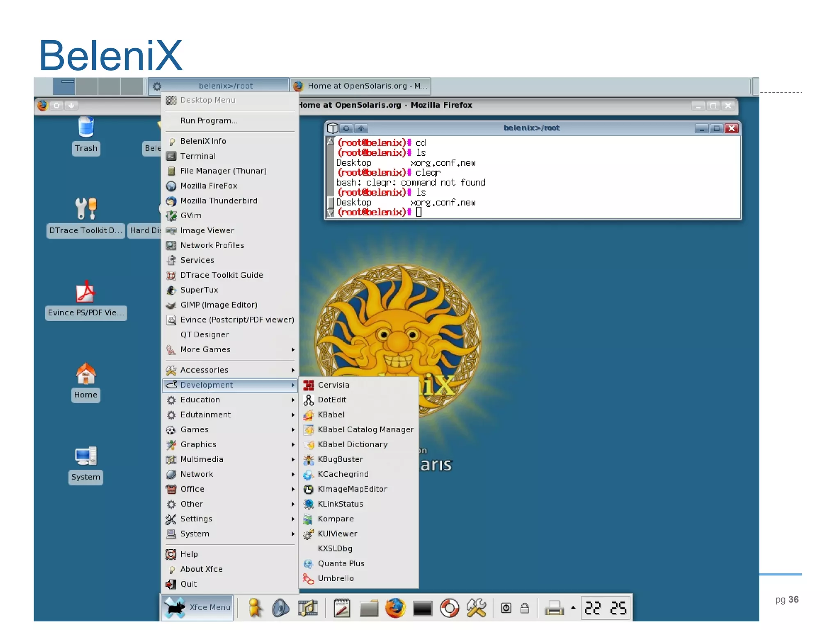The width and height of the screenshot is (840, 630).
Task: Expand the Accessories submenu
Action: (230, 370)
